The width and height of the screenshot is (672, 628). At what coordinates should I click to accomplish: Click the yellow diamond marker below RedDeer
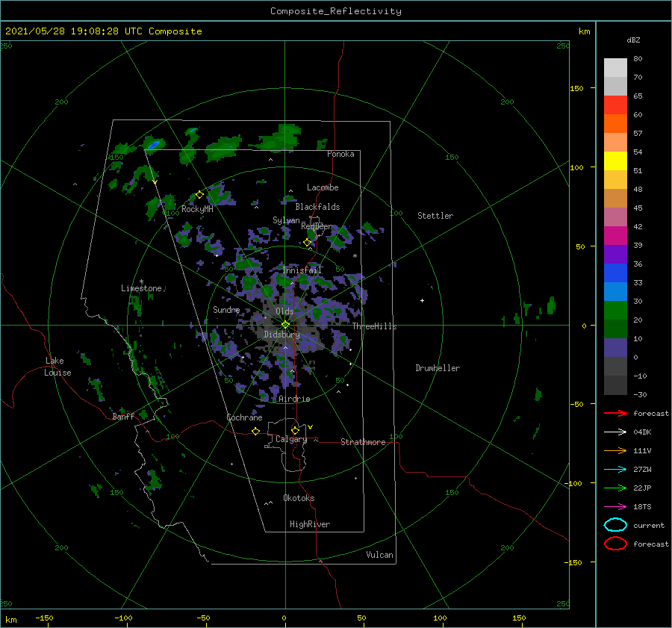pos(308,242)
